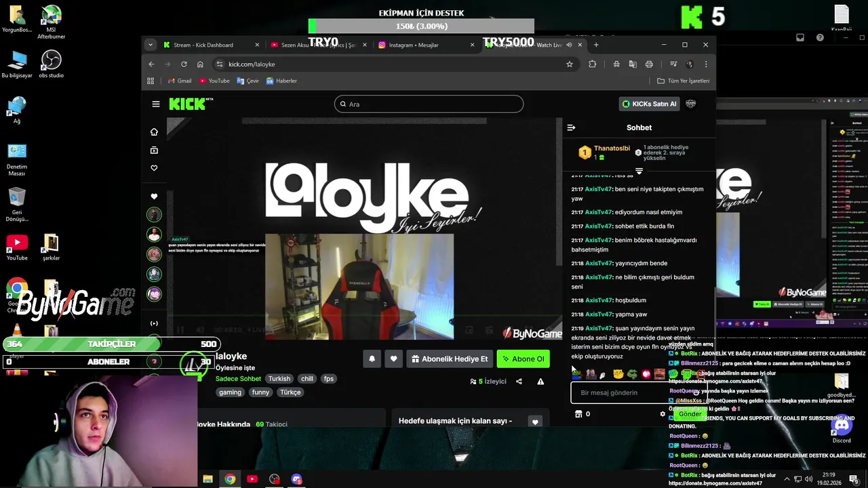Reload the Kick page
The width and height of the screenshot is (868, 488).
tap(184, 64)
